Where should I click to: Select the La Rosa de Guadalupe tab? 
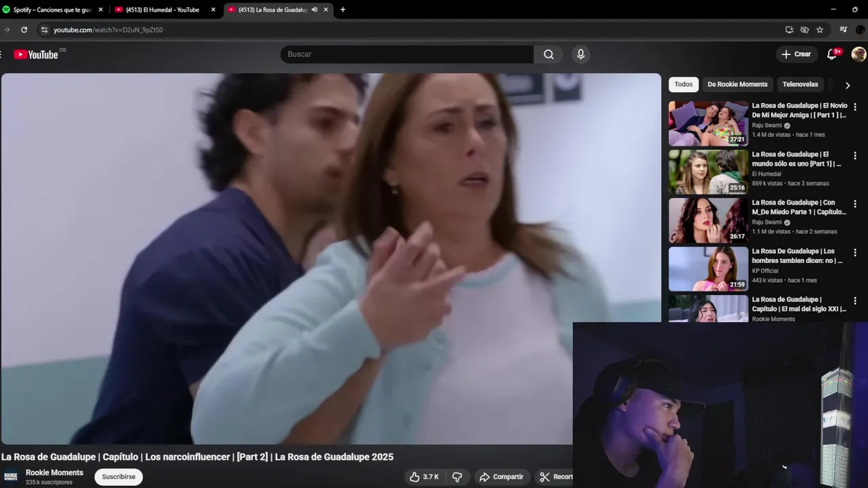point(277,9)
